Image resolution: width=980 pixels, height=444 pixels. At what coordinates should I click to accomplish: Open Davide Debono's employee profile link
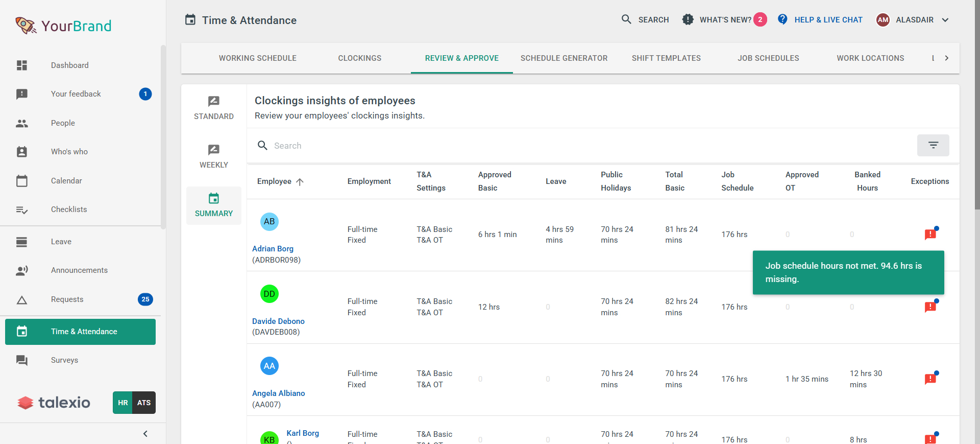pyautogui.click(x=278, y=321)
